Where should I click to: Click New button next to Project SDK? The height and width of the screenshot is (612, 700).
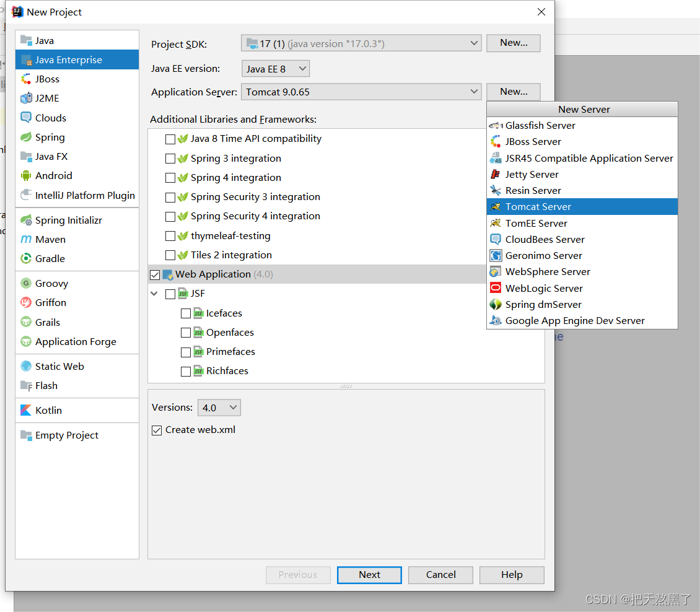click(514, 43)
